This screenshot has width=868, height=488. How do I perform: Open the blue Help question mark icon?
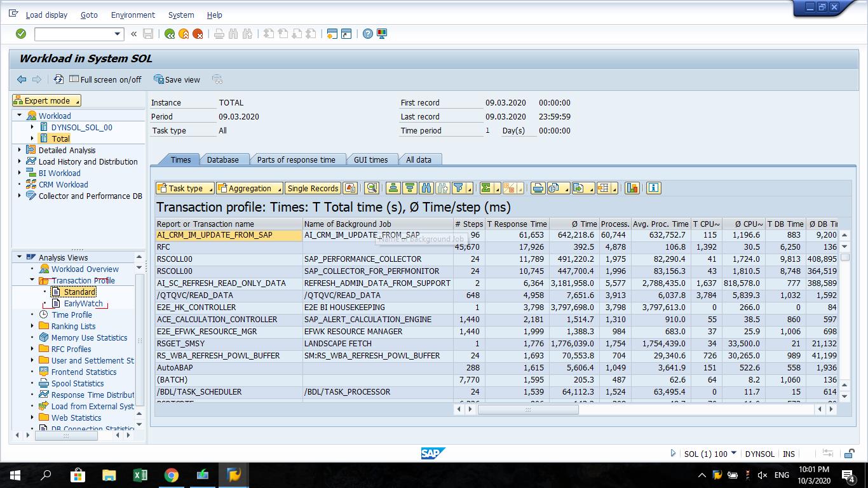(x=368, y=34)
